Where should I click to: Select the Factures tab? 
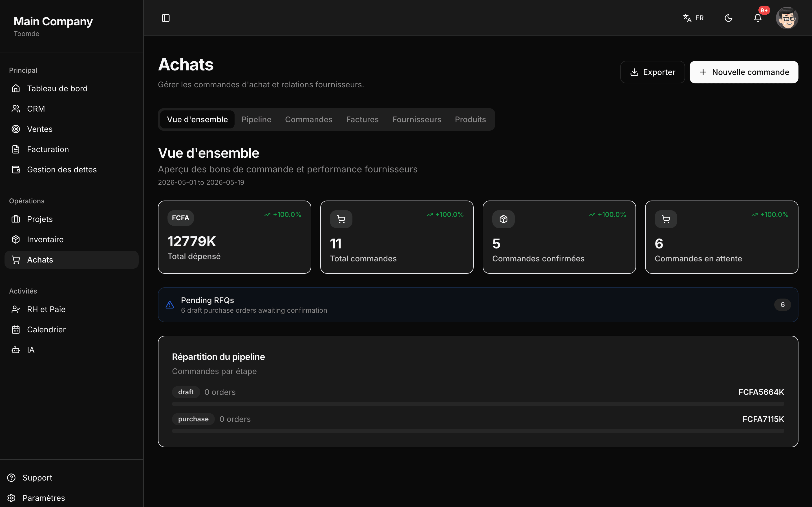(x=362, y=119)
